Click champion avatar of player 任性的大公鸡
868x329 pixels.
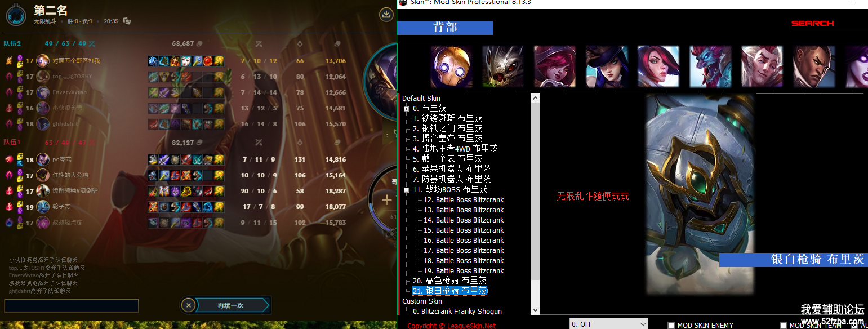(43, 175)
